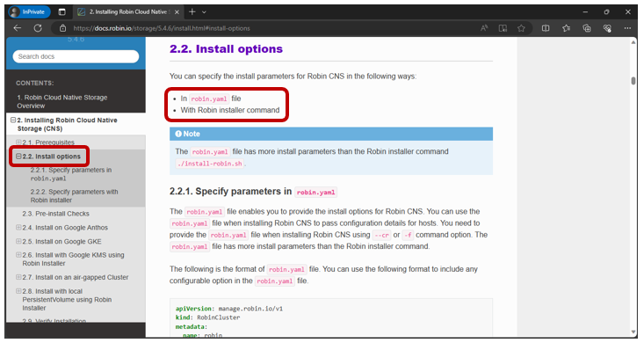Click the Search docs field
This screenshot has height=343, width=644.
(x=76, y=56)
